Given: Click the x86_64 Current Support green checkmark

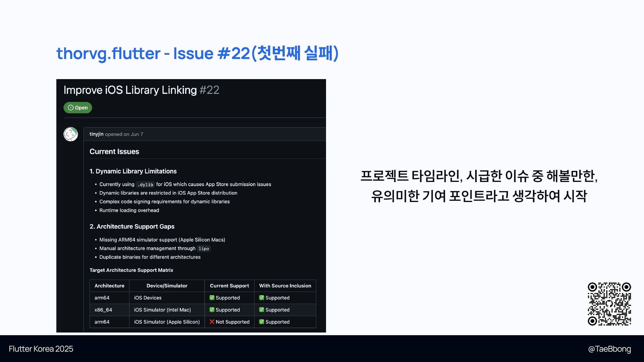Looking at the screenshot, I should (x=212, y=310).
